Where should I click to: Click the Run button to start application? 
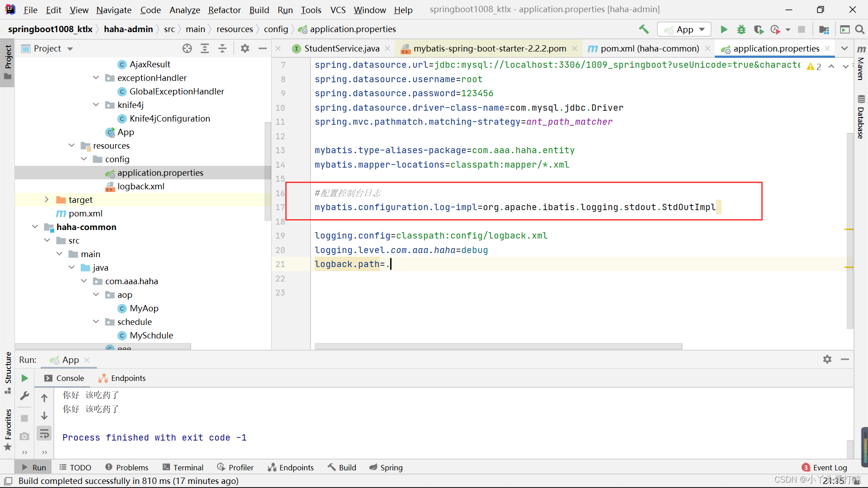point(723,29)
